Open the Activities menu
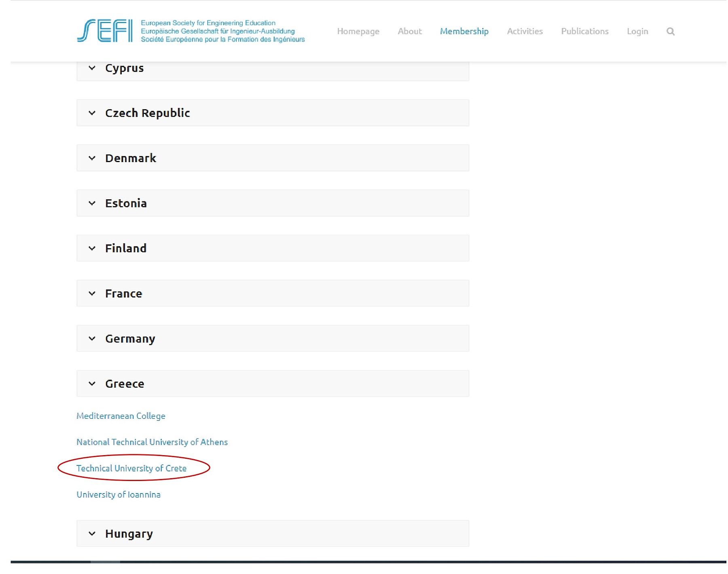The image size is (728, 574). pyautogui.click(x=525, y=31)
